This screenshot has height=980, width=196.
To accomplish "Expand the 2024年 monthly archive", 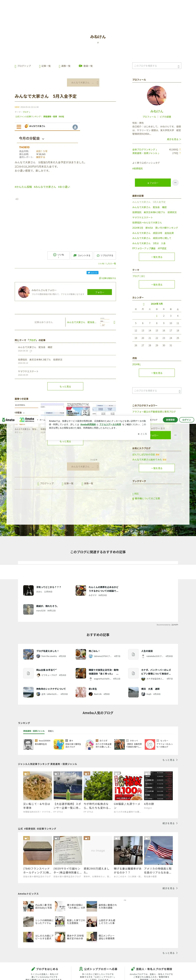I will pos(136,364).
